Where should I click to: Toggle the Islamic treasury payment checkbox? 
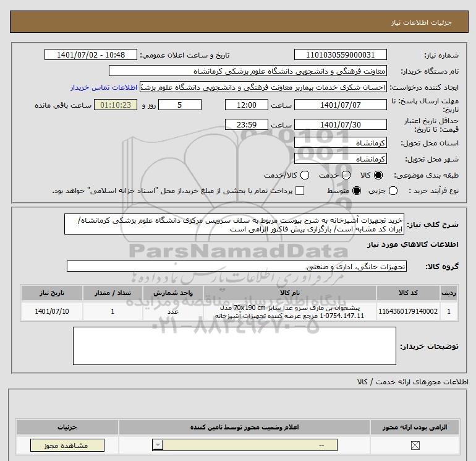point(300,191)
